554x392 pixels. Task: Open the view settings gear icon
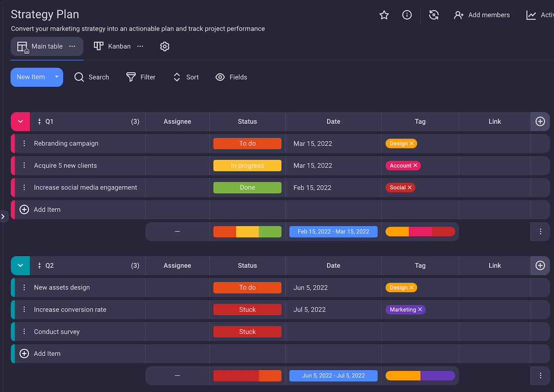[x=165, y=47]
